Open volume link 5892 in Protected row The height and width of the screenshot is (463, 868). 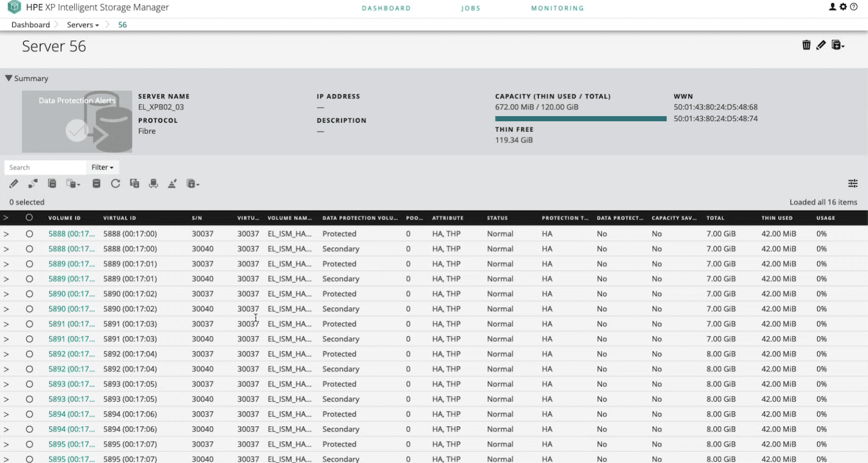(72, 354)
